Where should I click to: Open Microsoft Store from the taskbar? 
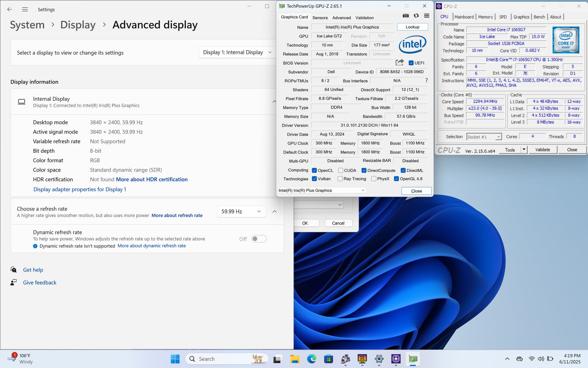pos(328,359)
